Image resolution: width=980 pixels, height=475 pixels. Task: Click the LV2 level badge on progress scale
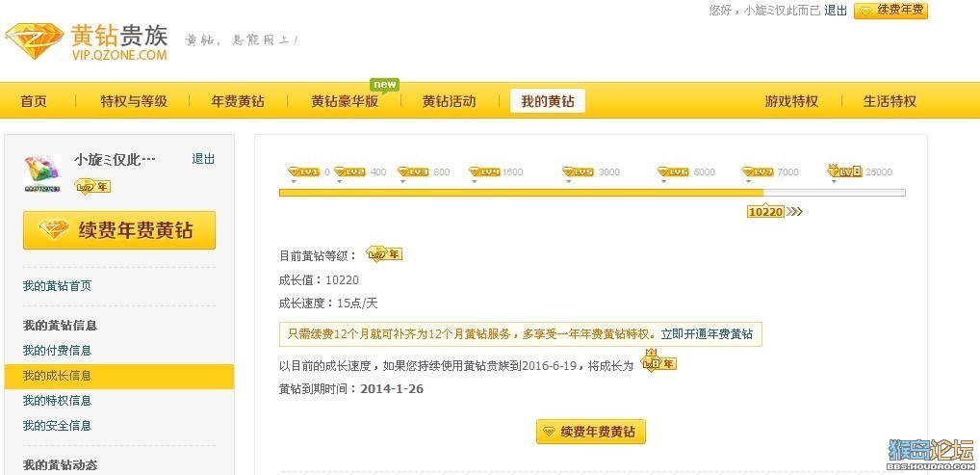click(349, 172)
